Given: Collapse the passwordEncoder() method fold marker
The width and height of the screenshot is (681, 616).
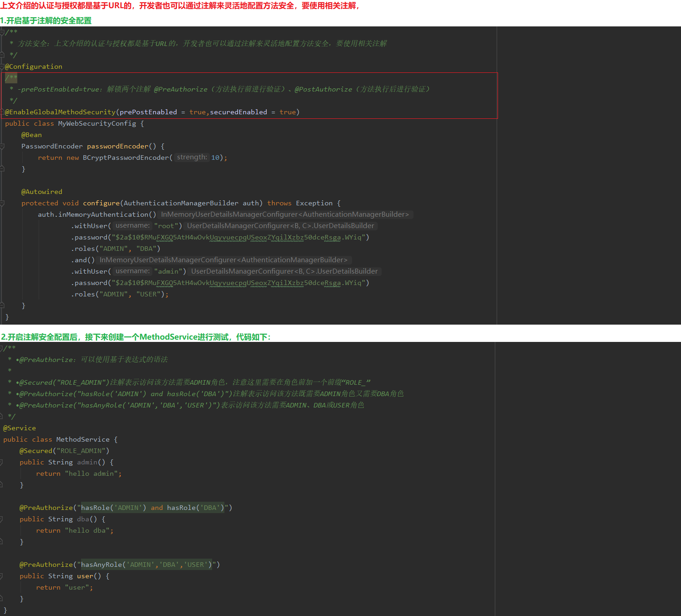Looking at the screenshot, I should point(2,146).
